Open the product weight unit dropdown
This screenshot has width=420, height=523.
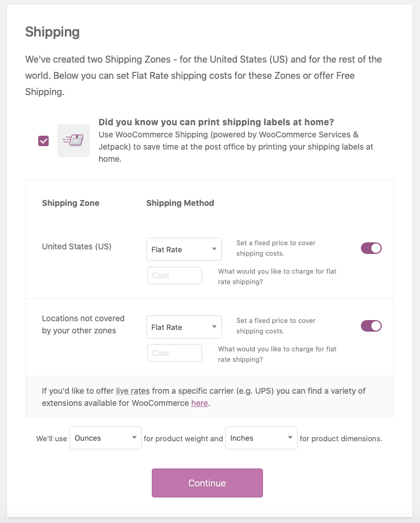(105, 438)
